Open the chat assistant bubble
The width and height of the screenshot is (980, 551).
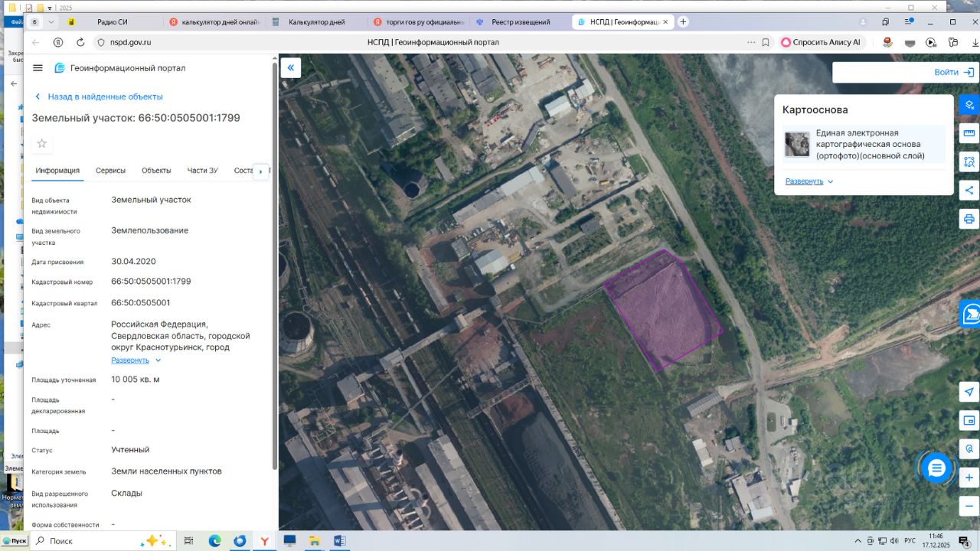pyautogui.click(x=936, y=468)
